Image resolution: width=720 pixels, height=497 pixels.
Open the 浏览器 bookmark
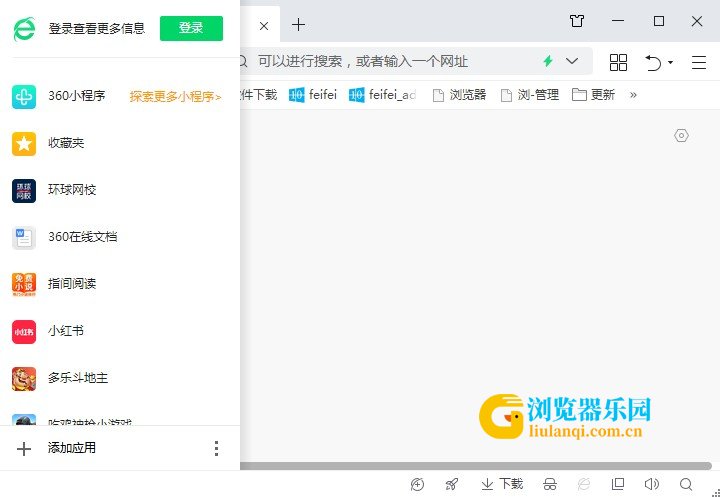click(459, 95)
